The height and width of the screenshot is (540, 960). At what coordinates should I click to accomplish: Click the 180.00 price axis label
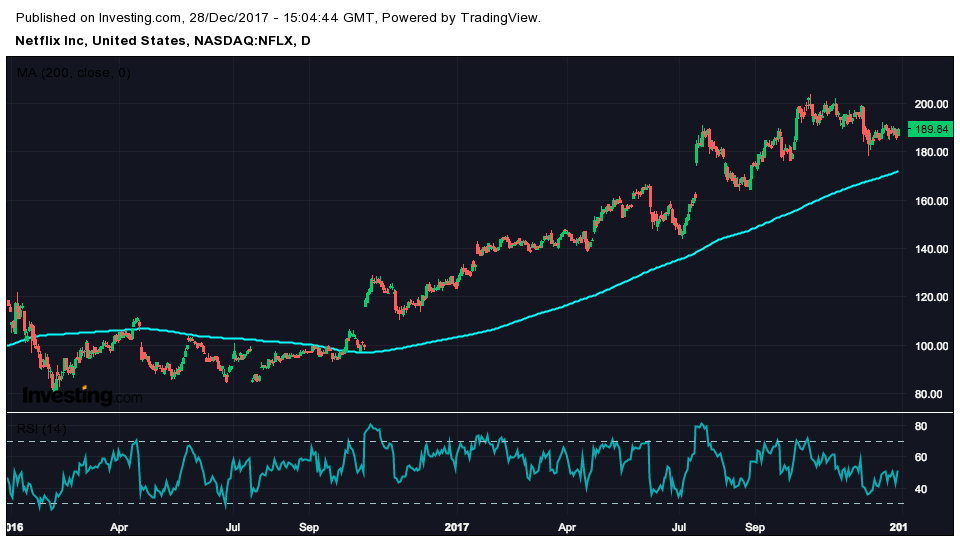tap(931, 152)
